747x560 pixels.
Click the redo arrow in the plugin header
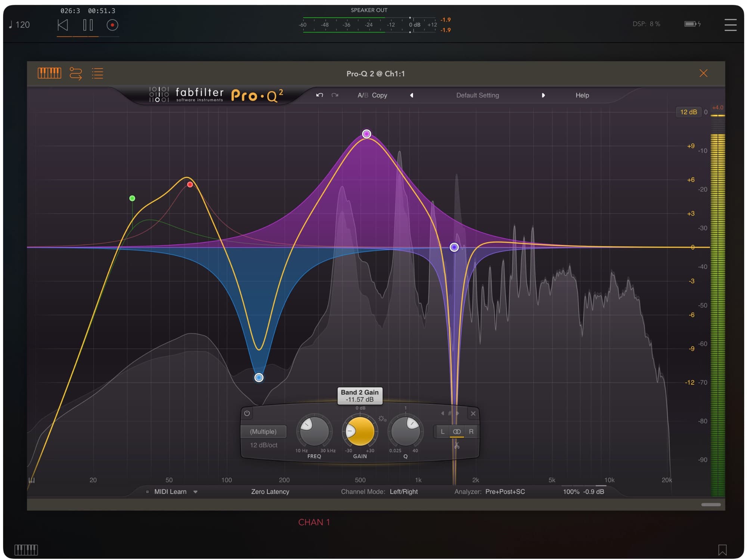point(335,95)
